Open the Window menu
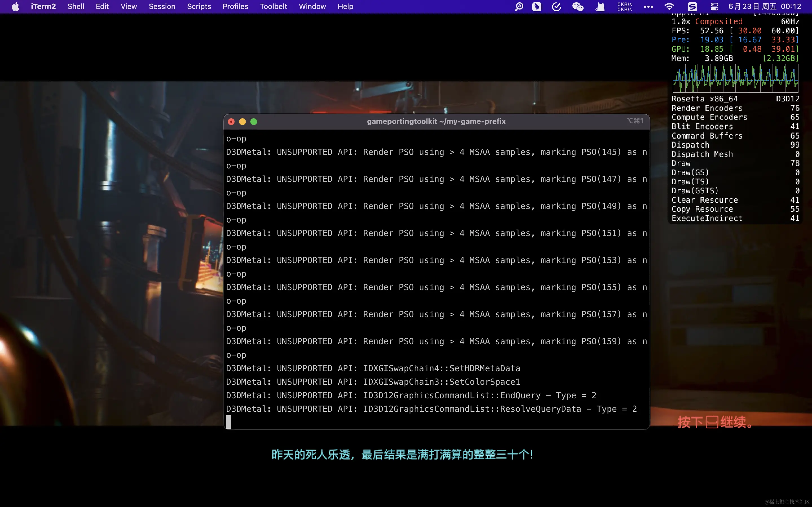Screen dimensions: 812x507 312,6
